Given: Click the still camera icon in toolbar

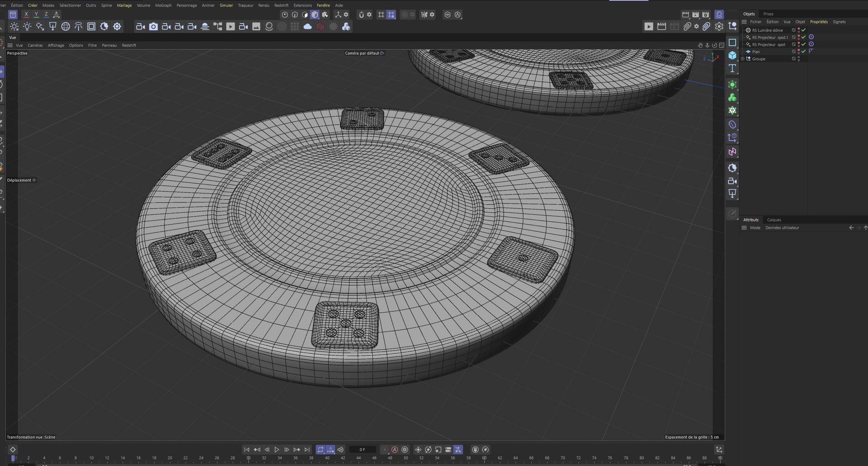Looking at the screenshot, I should [154, 27].
